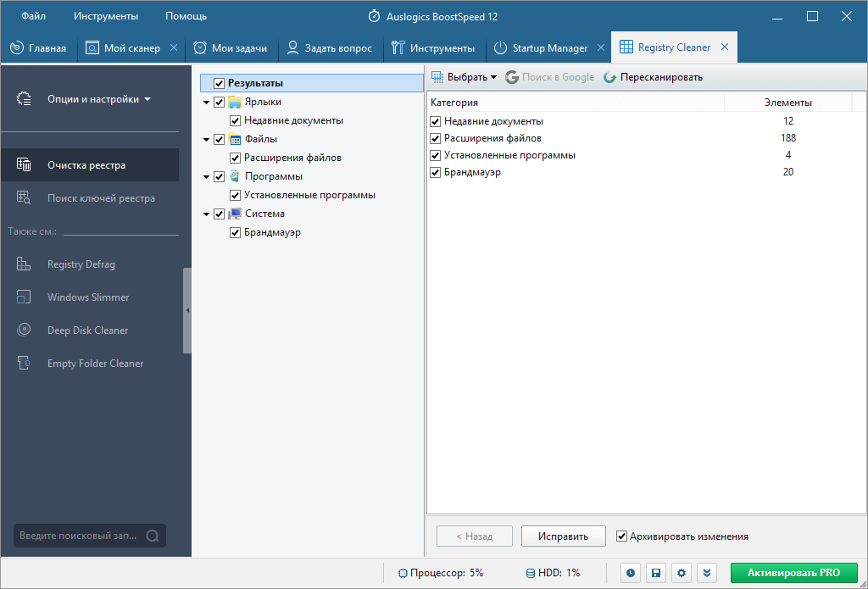Viewport: 868px width, 589px height.
Task: Click the grid icon on Registry Cleaner tab
Action: [626, 47]
